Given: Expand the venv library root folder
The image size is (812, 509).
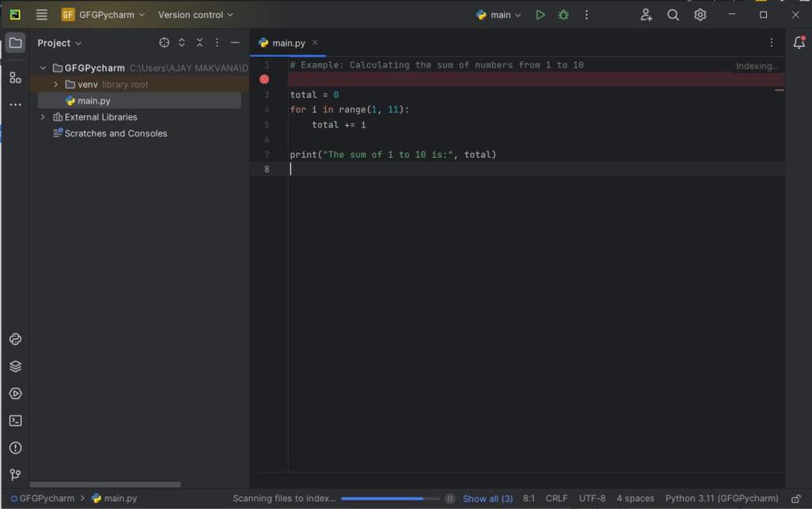Looking at the screenshot, I should point(56,84).
